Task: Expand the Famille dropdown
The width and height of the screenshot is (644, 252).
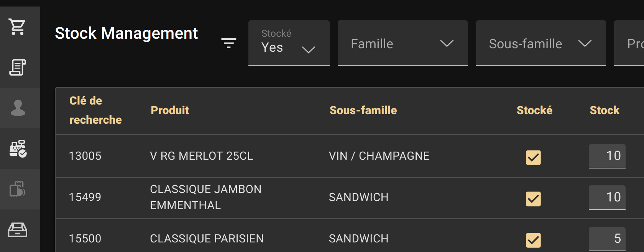Action: (402, 43)
